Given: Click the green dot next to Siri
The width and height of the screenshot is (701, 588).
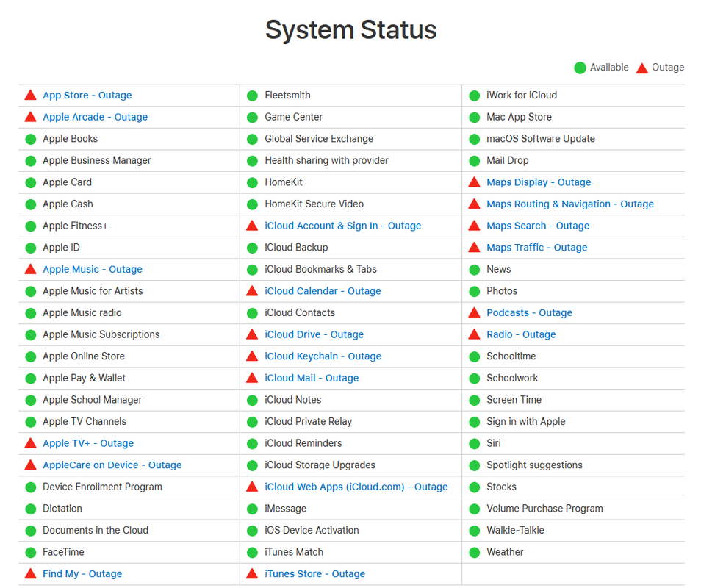Looking at the screenshot, I should click(475, 443).
